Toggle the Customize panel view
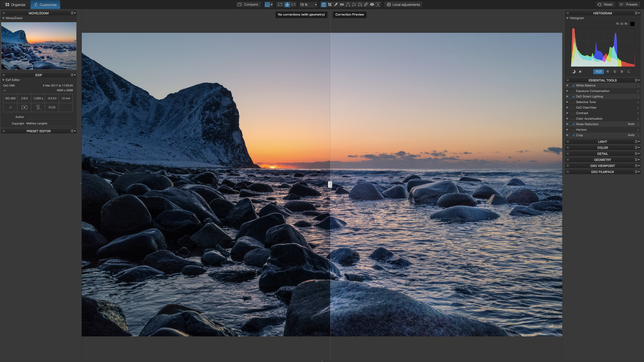The width and height of the screenshot is (644, 362). pos(45,4)
